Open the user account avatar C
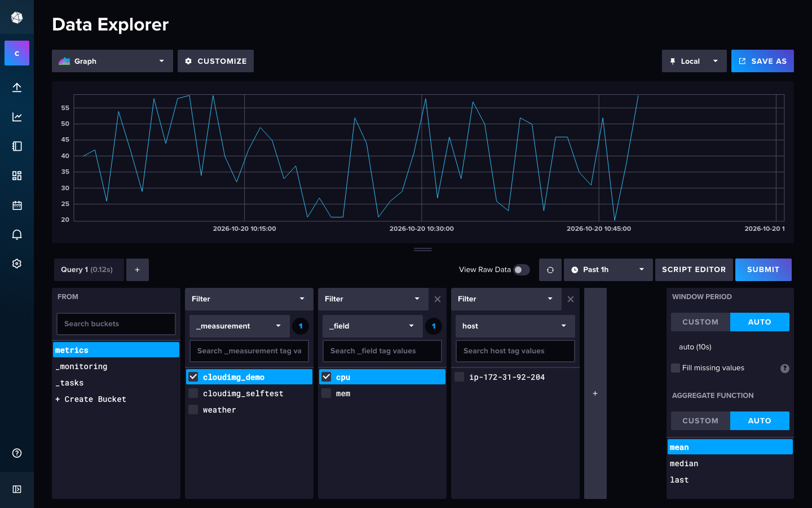Viewport: 812px width, 508px height. pos(17,53)
